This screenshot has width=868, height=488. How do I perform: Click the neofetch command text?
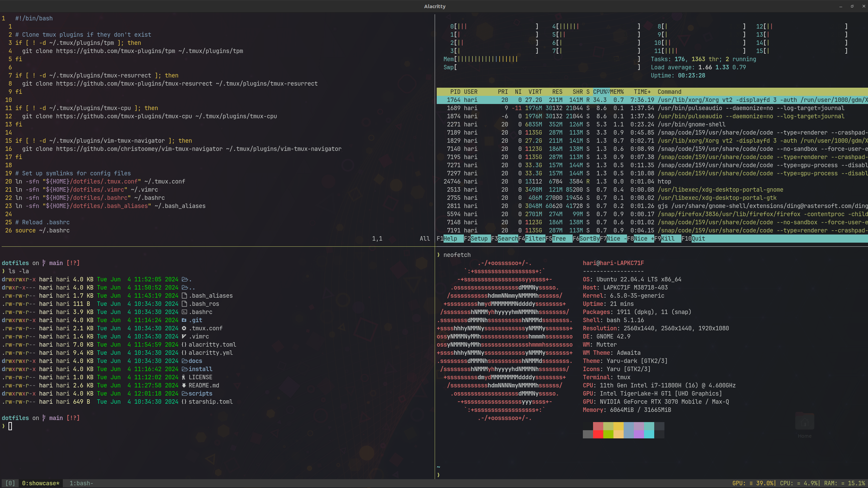pos(457,255)
